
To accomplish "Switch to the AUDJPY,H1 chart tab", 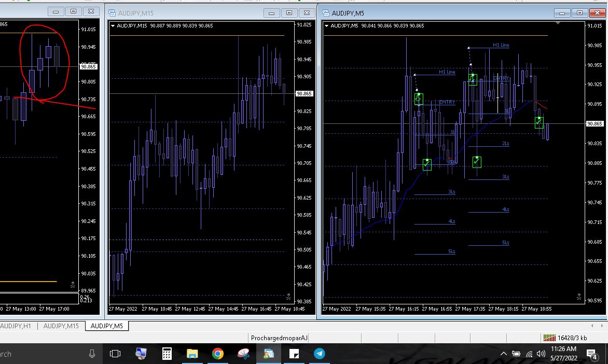I will (16, 326).
